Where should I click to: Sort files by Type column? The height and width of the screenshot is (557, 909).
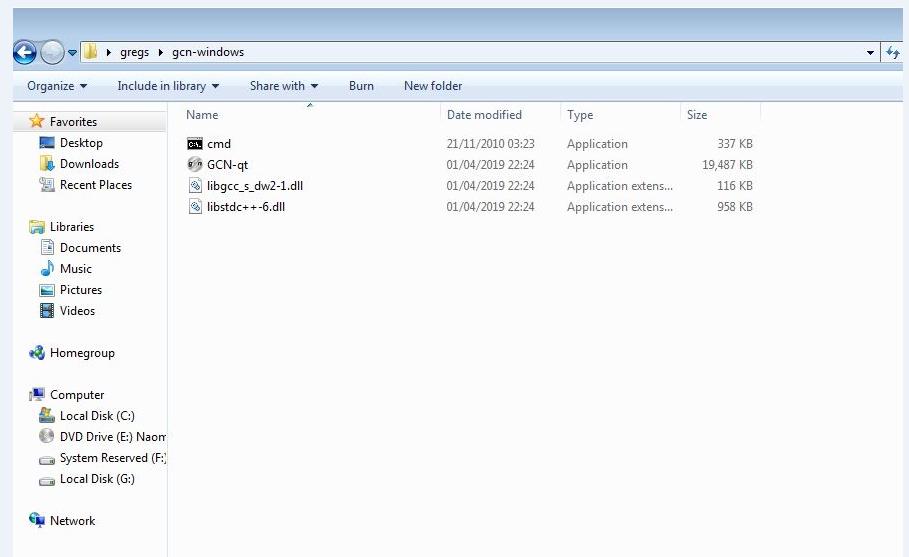point(580,115)
